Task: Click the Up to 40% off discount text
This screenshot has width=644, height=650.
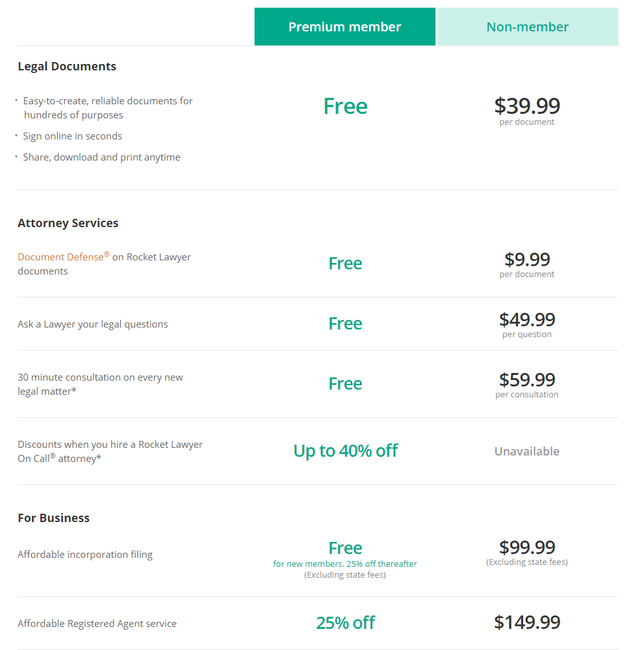Action: coord(345,450)
